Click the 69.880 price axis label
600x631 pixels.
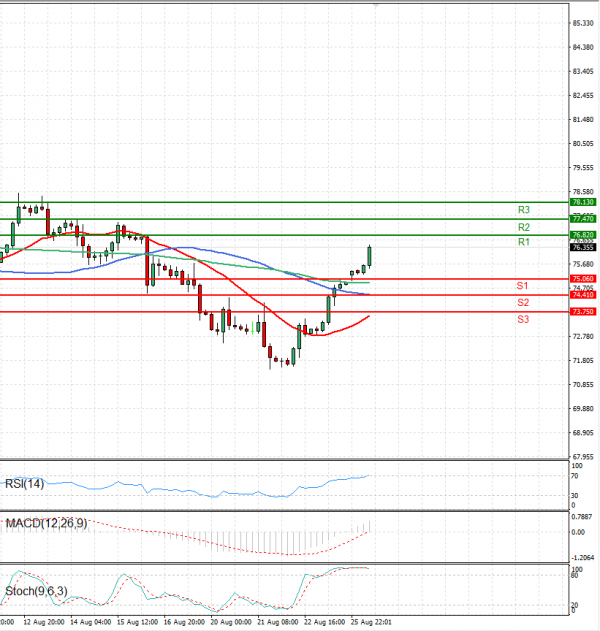tap(583, 409)
